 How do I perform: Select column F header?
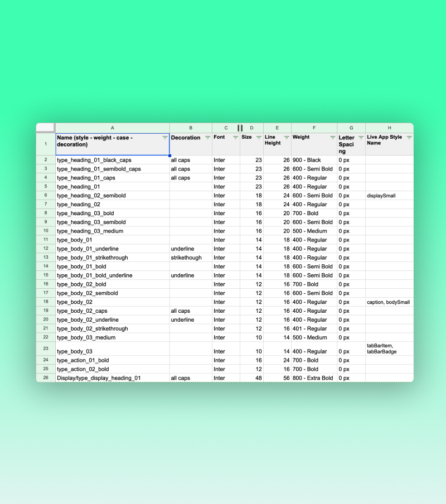pos(314,128)
